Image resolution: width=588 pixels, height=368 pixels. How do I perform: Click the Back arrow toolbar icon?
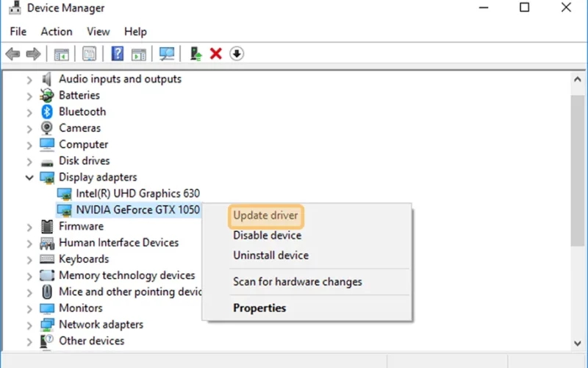(12, 54)
